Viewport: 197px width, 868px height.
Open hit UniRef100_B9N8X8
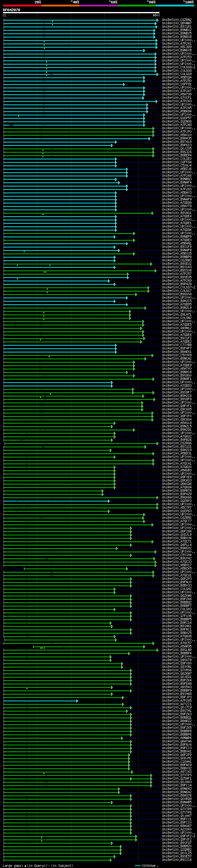[x=177, y=37]
